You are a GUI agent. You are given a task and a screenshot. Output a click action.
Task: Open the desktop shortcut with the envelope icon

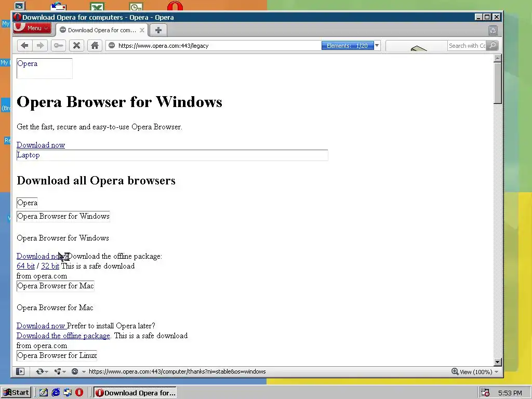[x=58, y=6]
